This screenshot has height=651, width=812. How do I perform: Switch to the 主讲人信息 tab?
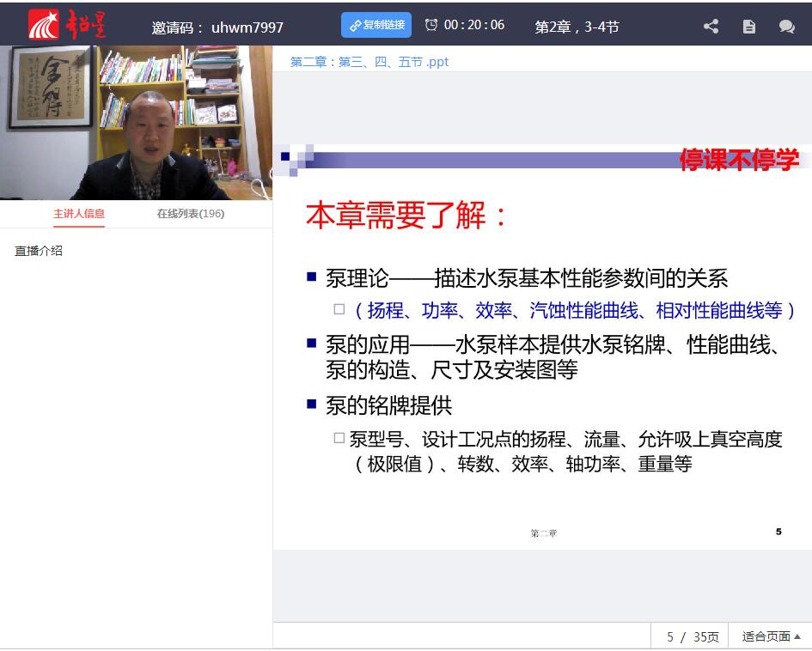(79, 214)
